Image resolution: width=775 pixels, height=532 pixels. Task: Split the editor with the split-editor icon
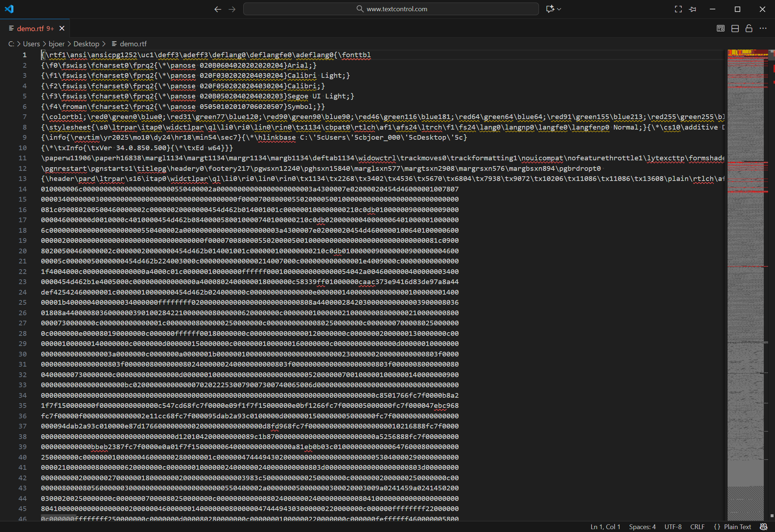[735, 28]
